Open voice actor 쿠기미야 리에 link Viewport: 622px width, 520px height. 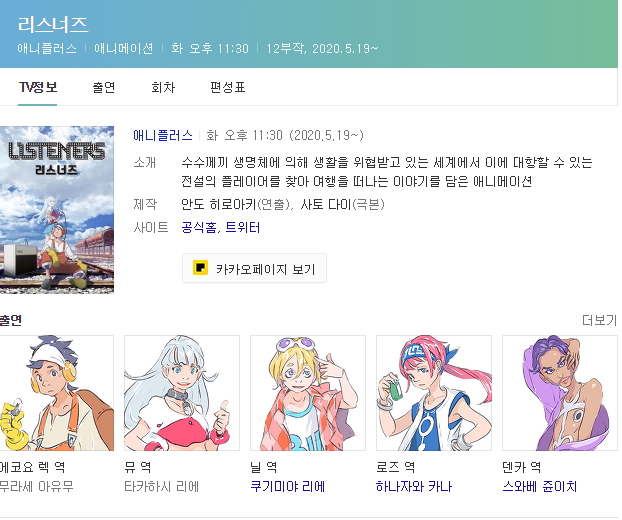tap(288, 486)
